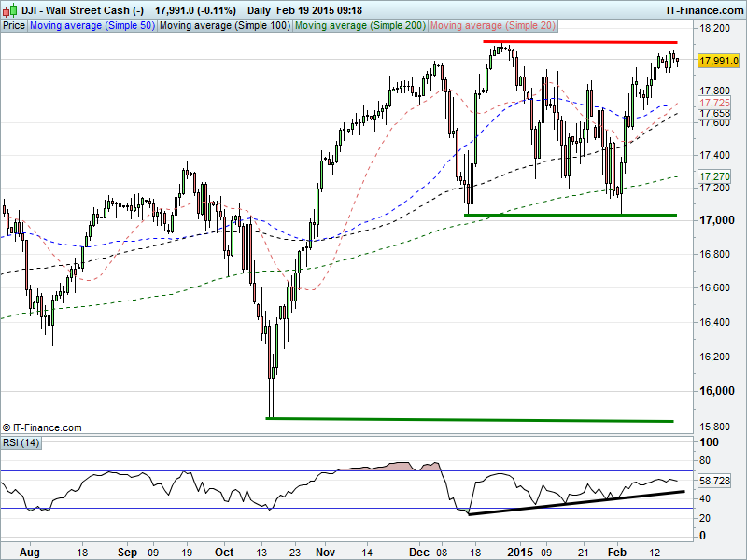Click the black 17,658 moving average tag
747x560 pixels.
715,114
